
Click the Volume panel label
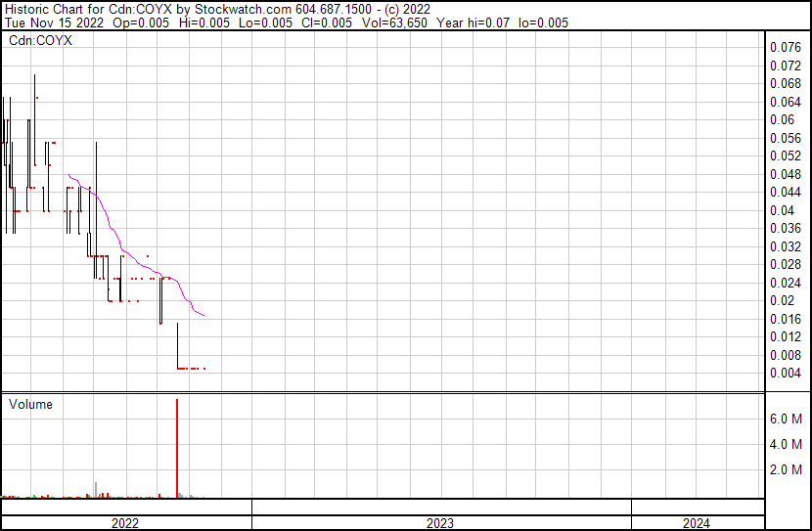click(x=30, y=405)
